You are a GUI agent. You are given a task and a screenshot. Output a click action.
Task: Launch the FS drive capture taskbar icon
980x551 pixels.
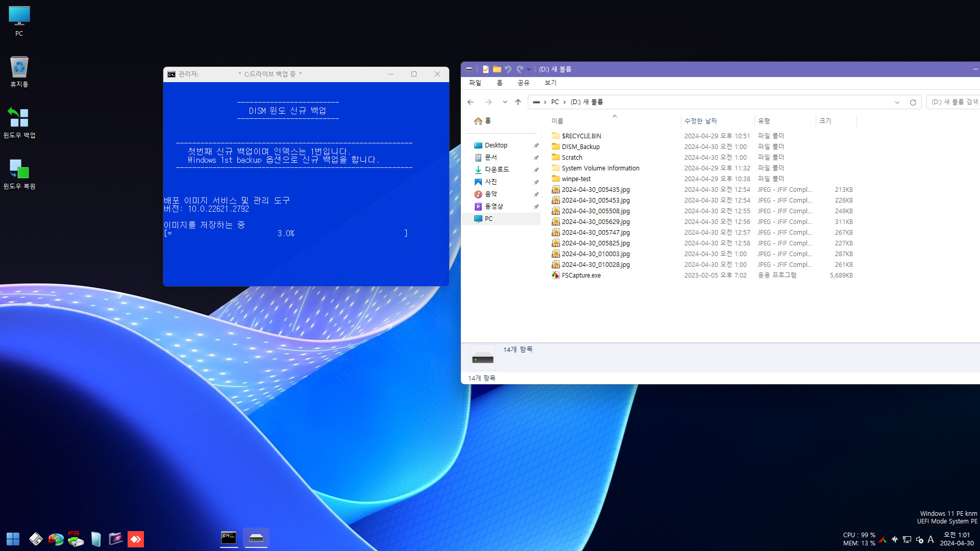click(76, 539)
